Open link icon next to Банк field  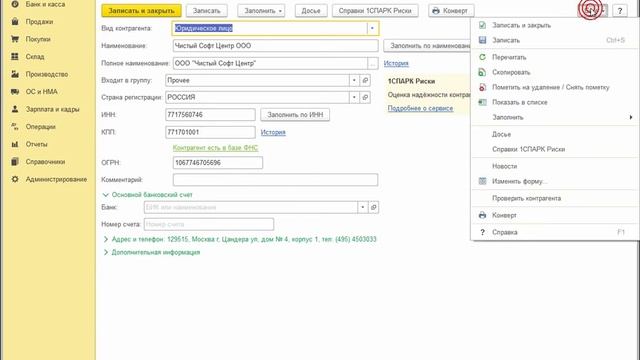click(373, 207)
